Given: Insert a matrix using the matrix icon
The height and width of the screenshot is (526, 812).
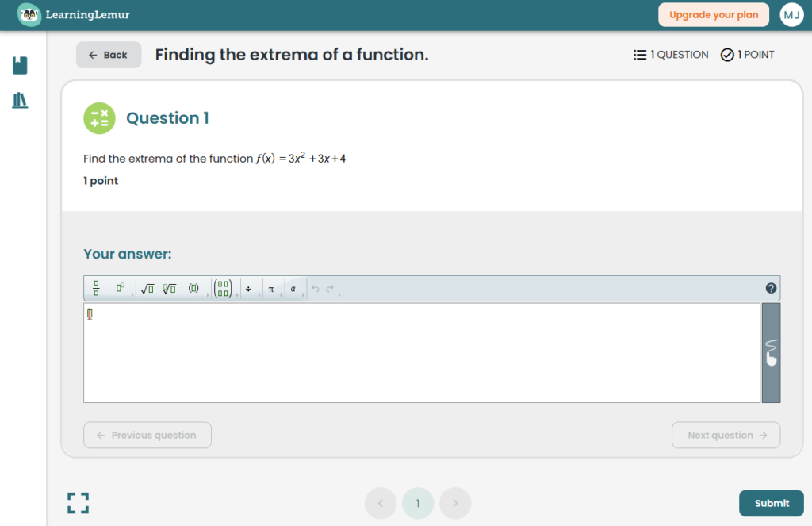Looking at the screenshot, I should pos(223,289).
